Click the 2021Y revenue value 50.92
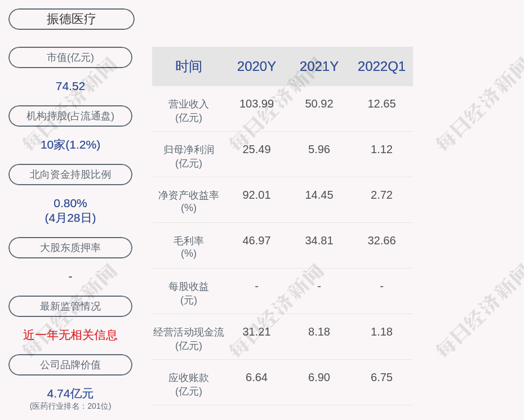Viewport: 524px width, 420px height. tap(319, 104)
